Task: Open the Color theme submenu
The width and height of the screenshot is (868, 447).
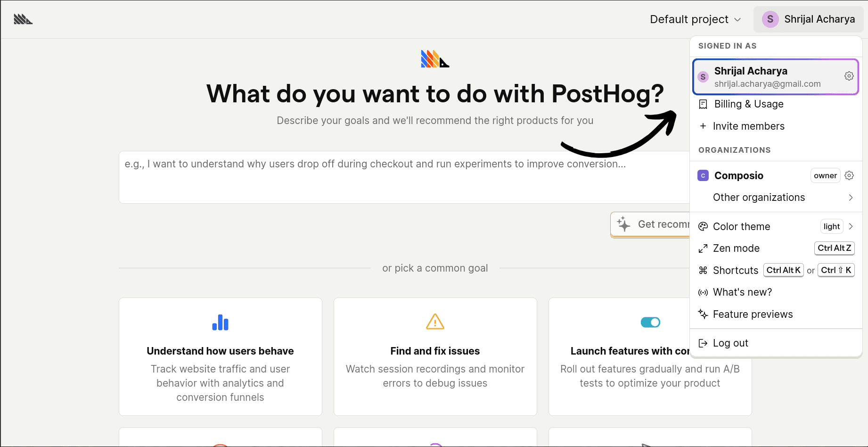Action: tap(776, 226)
